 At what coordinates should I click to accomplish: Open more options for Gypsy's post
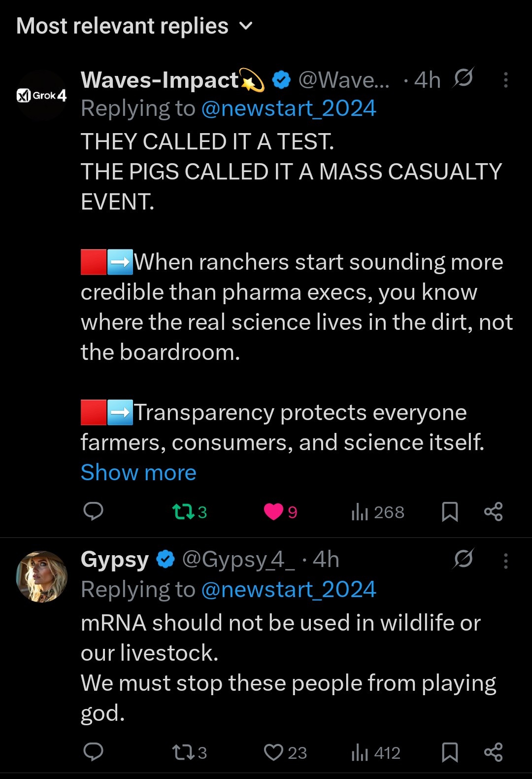coord(505,561)
